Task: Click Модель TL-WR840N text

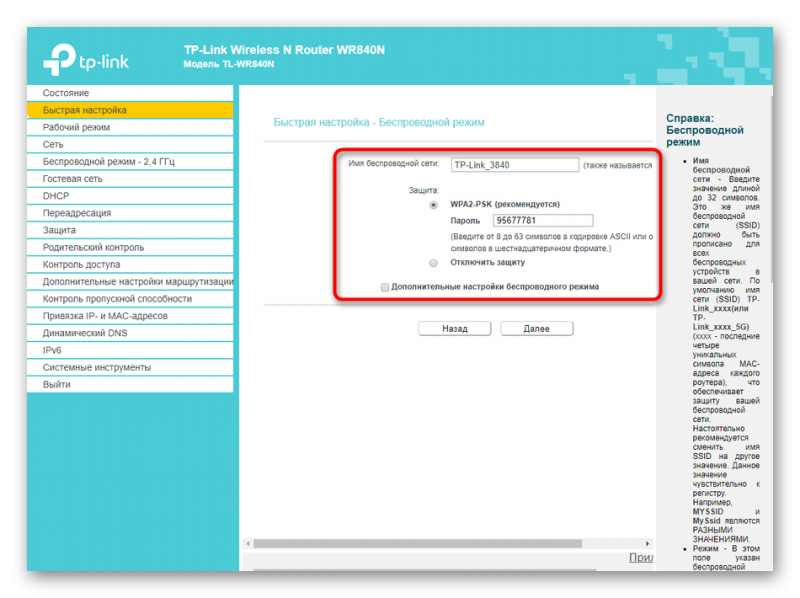Action: (229, 64)
